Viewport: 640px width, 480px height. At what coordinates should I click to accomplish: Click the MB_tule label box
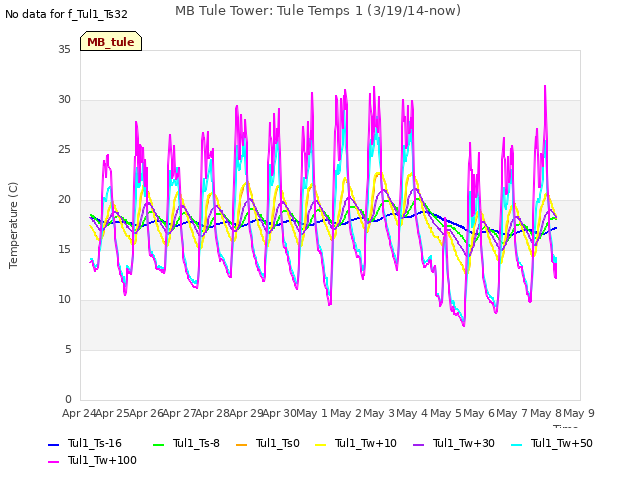click(111, 41)
